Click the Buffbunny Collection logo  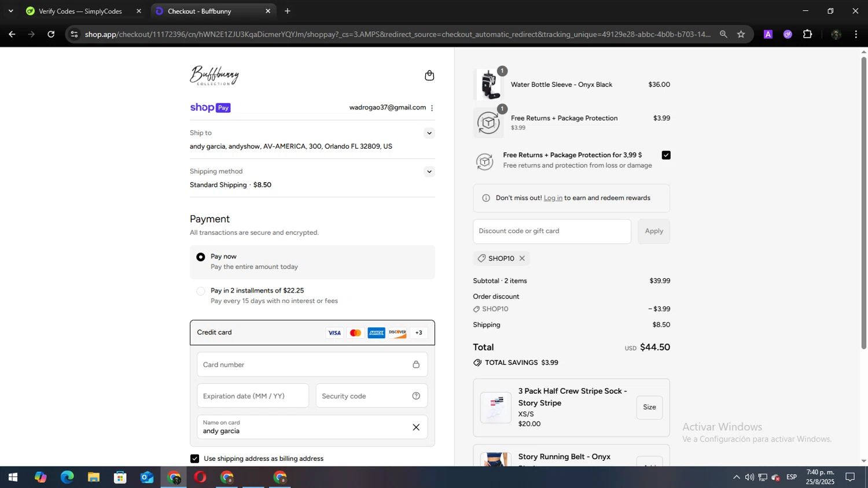(214, 76)
